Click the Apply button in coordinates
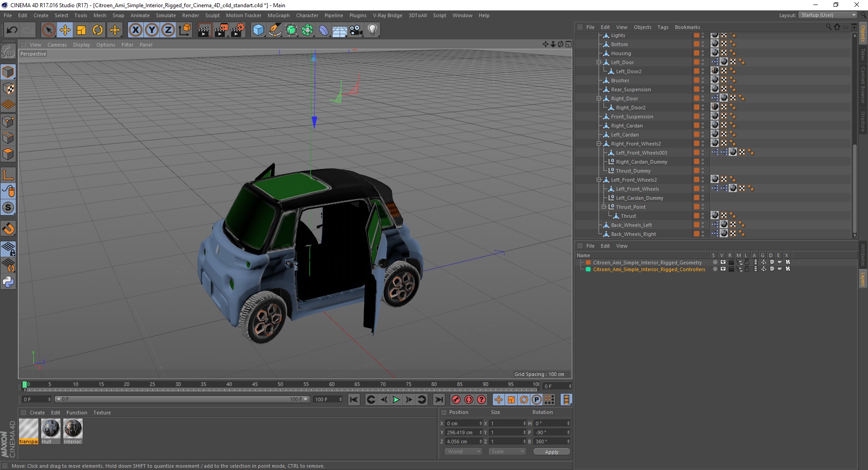This screenshot has height=470, width=868. coord(552,452)
